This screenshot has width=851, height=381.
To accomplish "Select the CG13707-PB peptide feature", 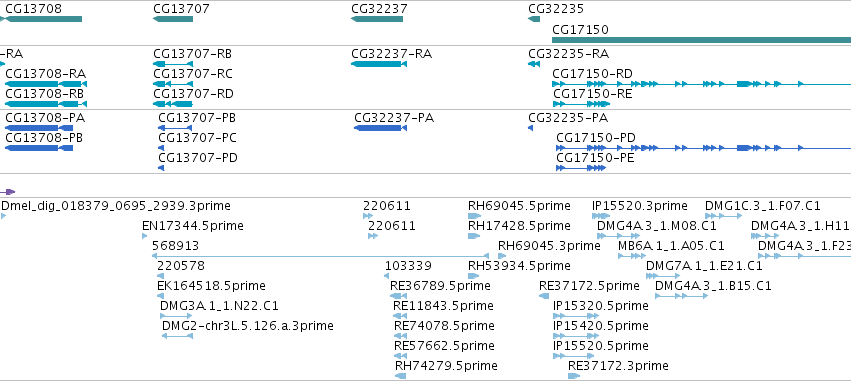I will 175,128.
